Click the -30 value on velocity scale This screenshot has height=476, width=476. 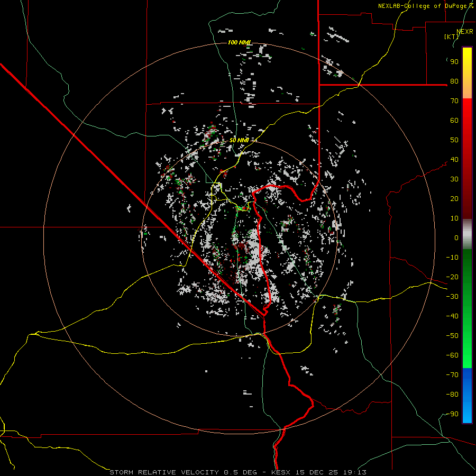pos(452,297)
